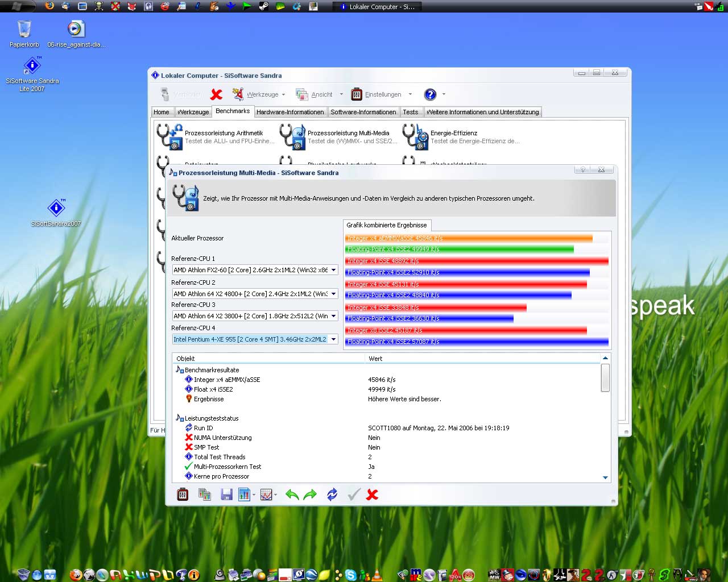The width and height of the screenshot is (728, 582).
Task: Open the SiSoftware Sandra Lite 2007 desktop shortcut
Action: coord(32,74)
